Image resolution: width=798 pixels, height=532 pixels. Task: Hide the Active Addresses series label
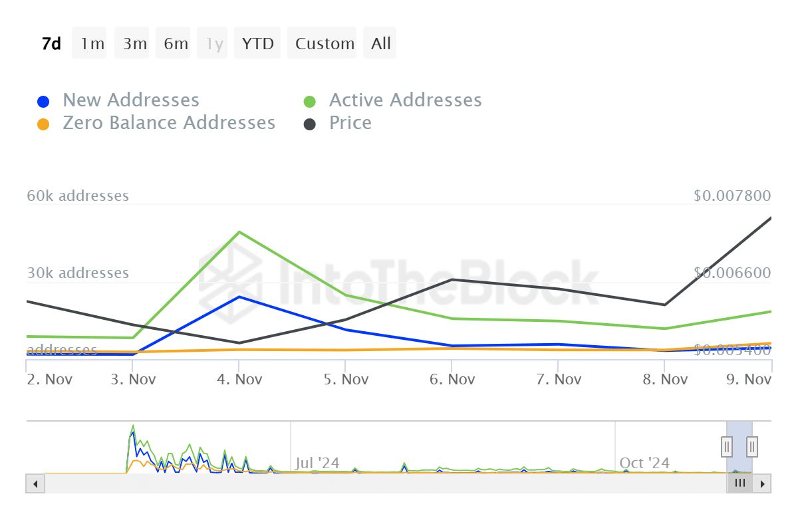click(405, 100)
